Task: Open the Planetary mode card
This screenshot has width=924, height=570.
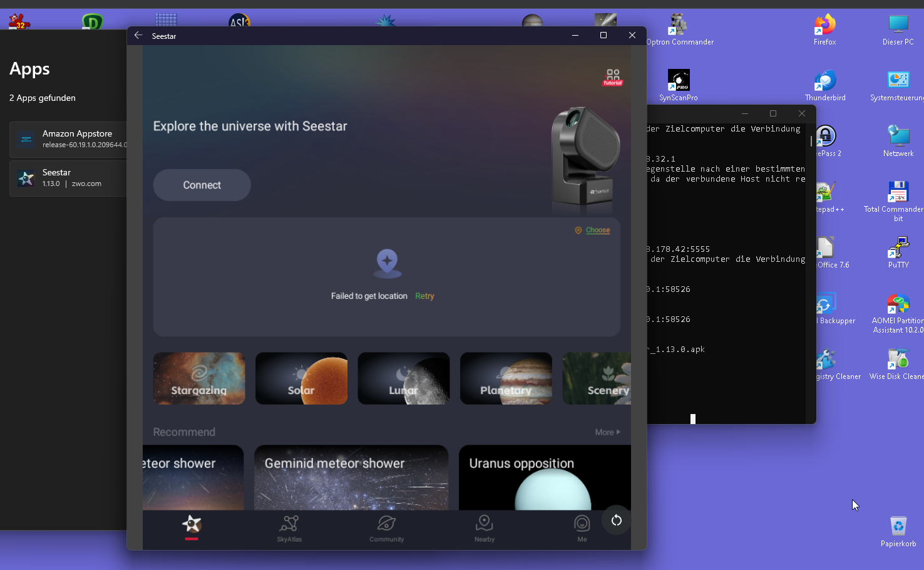Action: pos(506,378)
